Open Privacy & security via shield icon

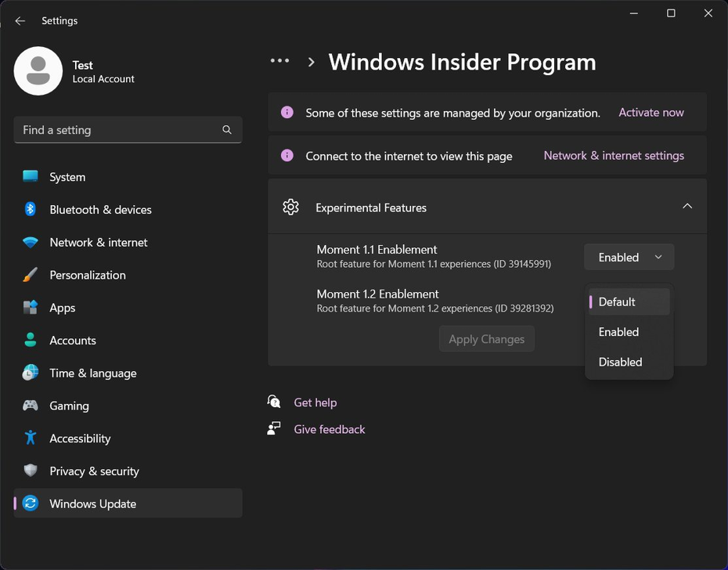[x=30, y=471]
